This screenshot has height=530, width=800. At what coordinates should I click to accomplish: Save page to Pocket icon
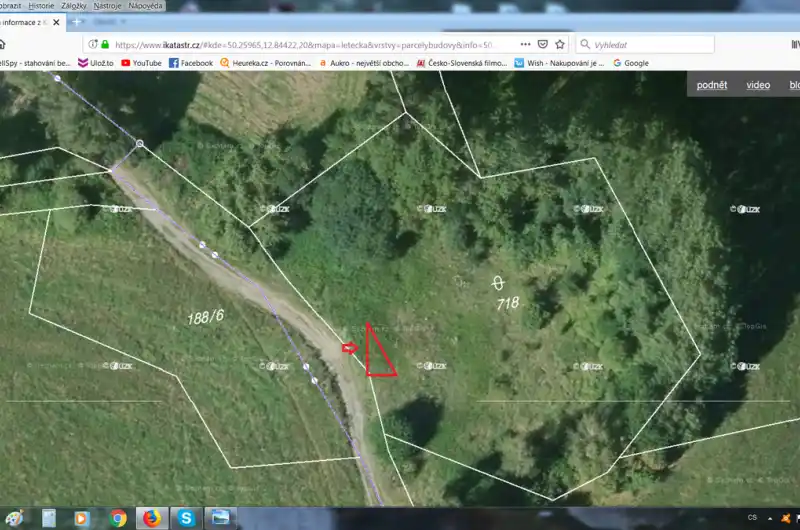(x=543, y=44)
